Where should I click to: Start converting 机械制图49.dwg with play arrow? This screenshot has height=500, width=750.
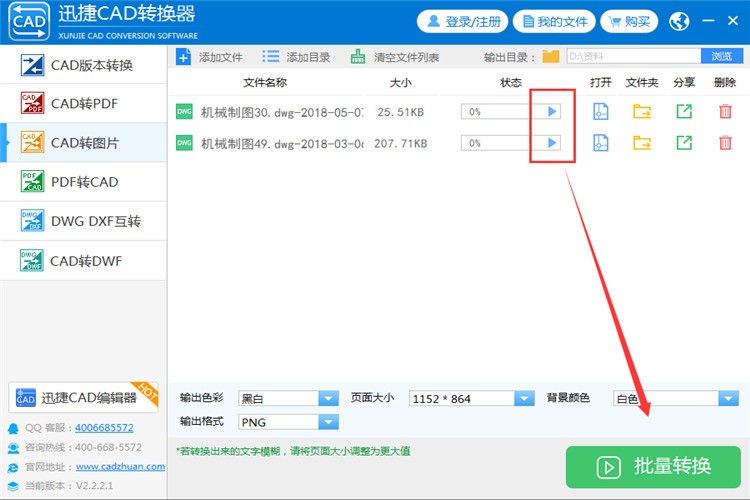tap(552, 143)
